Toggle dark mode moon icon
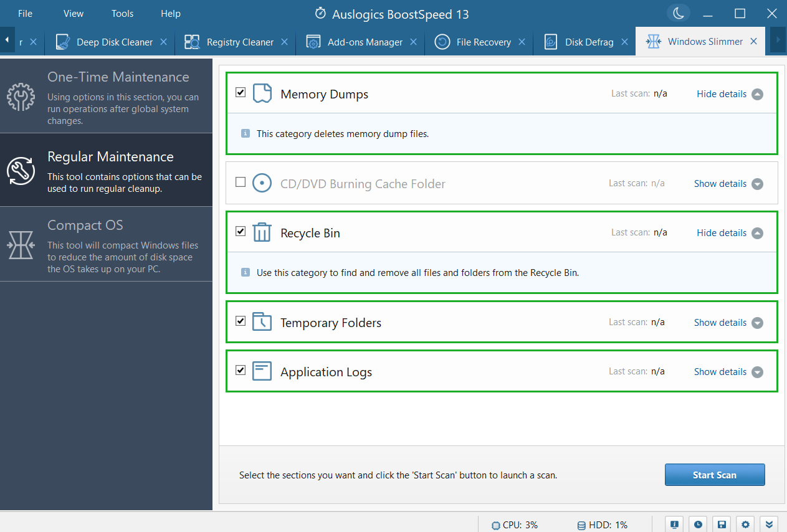The width and height of the screenshot is (787, 532). [x=679, y=13]
